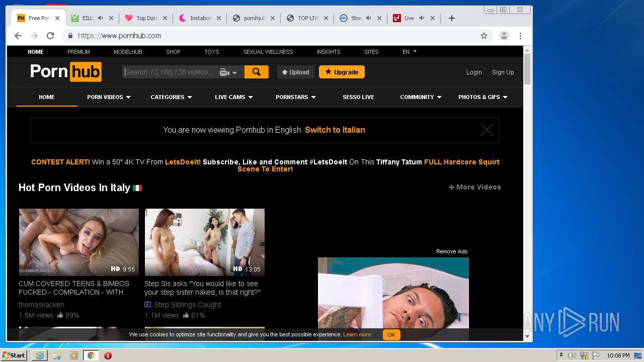
Task: Click the Login link
Action: [x=474, y=72]
